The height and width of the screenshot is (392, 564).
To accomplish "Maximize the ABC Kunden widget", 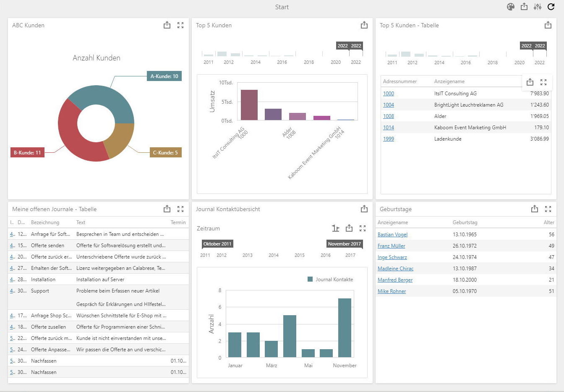I will pos(180,25).
